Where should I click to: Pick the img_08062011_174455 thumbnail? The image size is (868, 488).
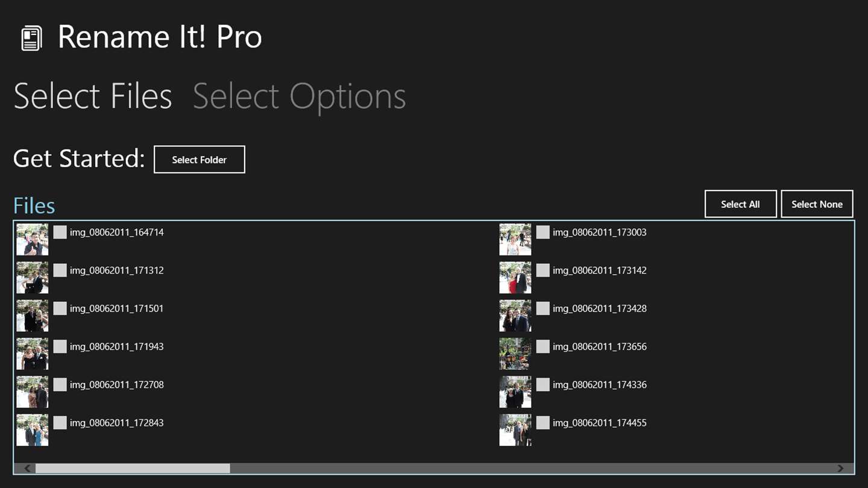[x=515, y=430]
